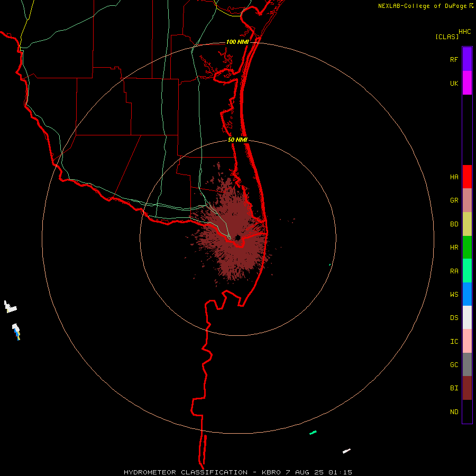Image resolution: width=476 pixels, height=476 pixels.
Task: Click the NEXLAB-College of DuPage text
Action: 423,6
